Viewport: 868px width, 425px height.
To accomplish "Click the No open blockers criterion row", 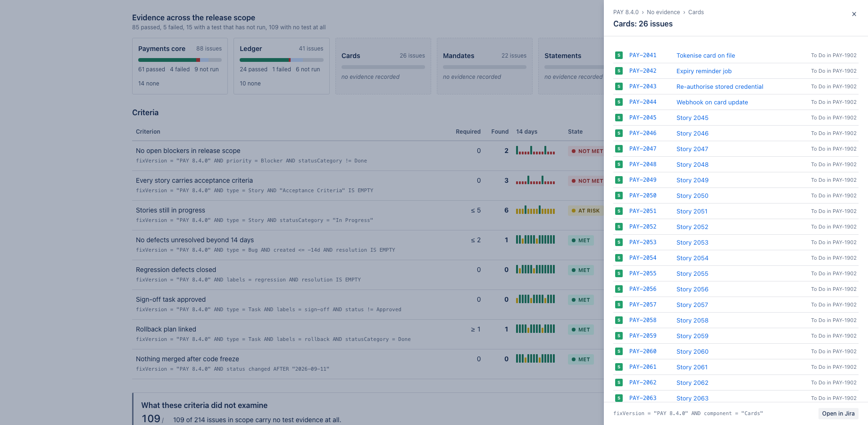I will click(368, 156).
